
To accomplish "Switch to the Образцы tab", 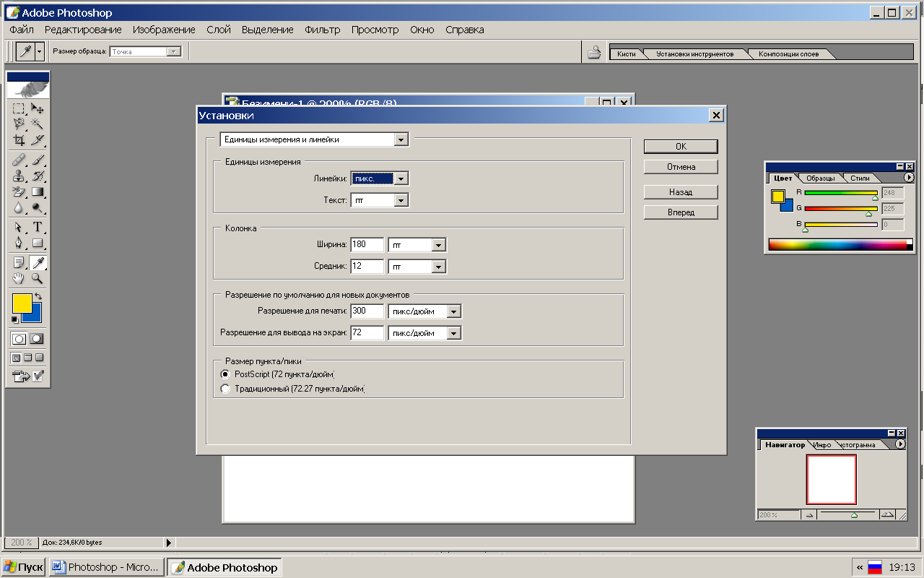I will (x=821, y=178).
